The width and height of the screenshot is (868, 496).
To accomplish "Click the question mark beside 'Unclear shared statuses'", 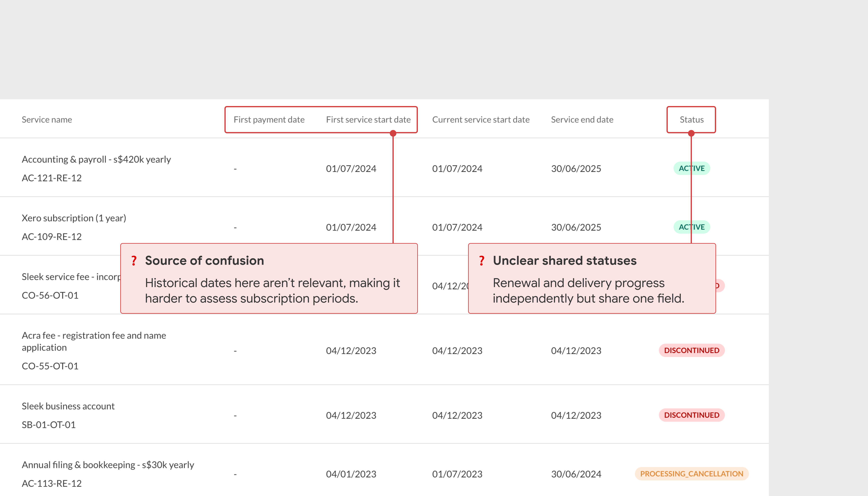I will [482, 261].
